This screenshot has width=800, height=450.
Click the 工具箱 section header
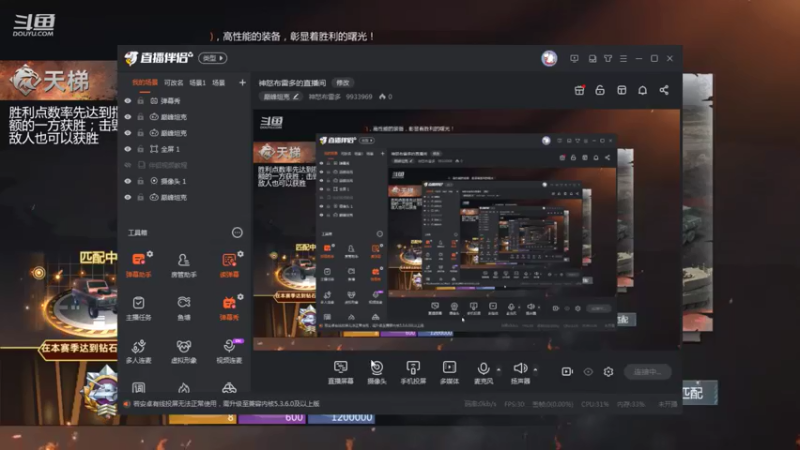pyautogui.click(x=137, y=233)
